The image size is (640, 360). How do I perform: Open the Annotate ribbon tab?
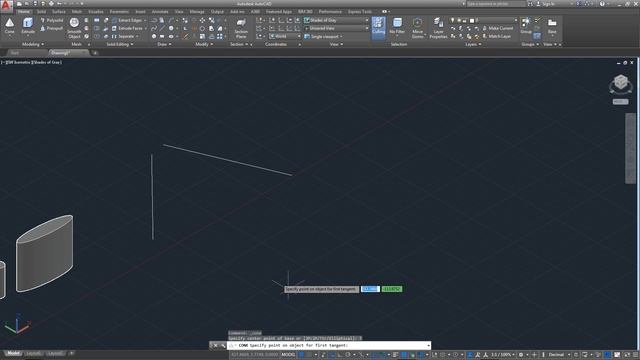160,11
